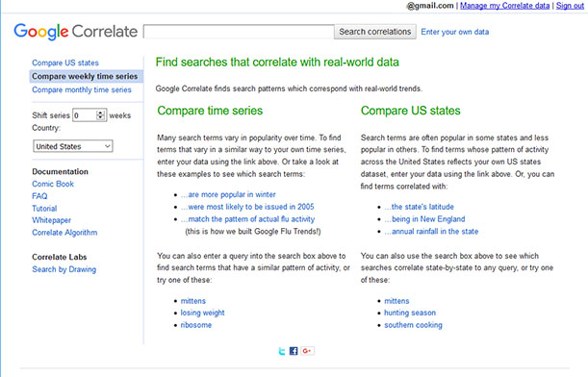588x377 pixels.
Task: Click the Twitter share icon
Action: 282,351
